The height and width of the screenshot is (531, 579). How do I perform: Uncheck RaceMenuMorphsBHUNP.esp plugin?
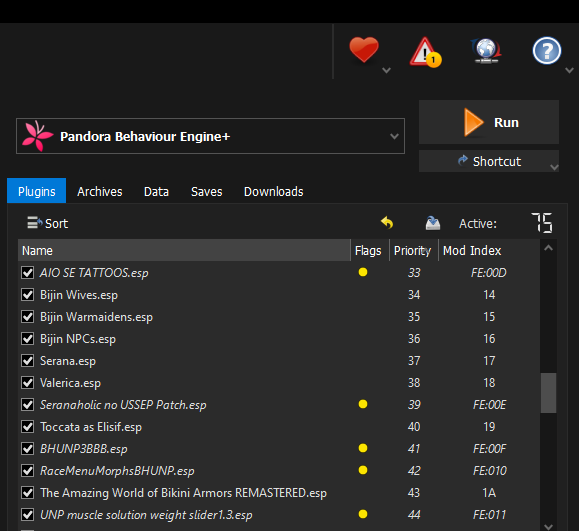28,470
